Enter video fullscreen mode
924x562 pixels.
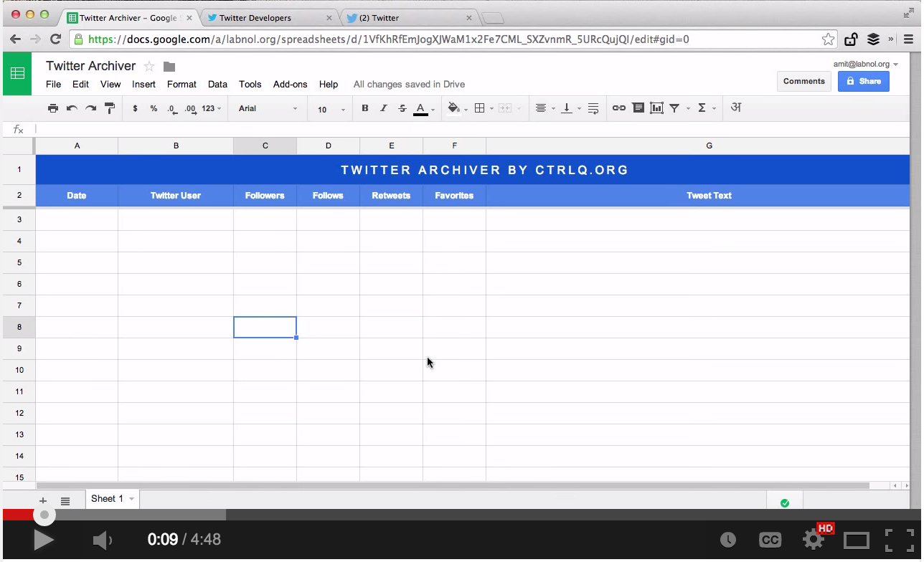click(x=899, y=540)
